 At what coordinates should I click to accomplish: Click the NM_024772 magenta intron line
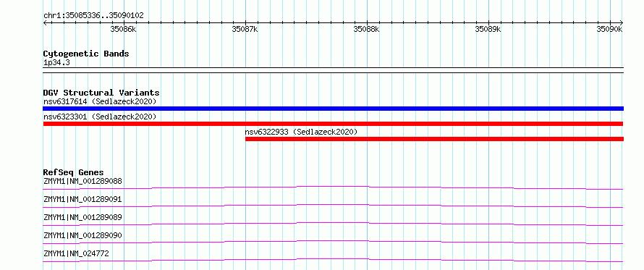333,260
